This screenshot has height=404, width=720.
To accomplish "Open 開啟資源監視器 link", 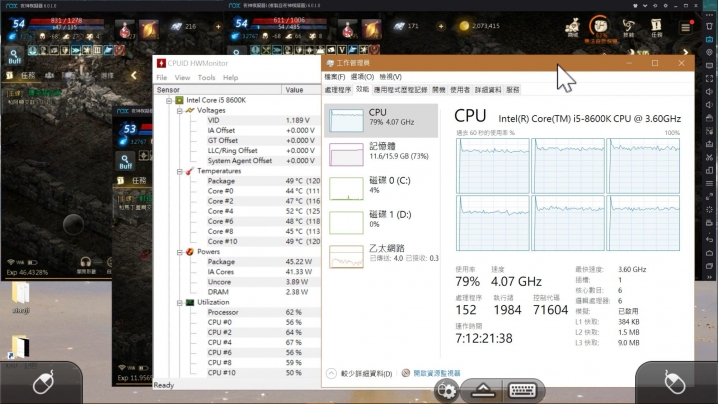I will point(437,373).
